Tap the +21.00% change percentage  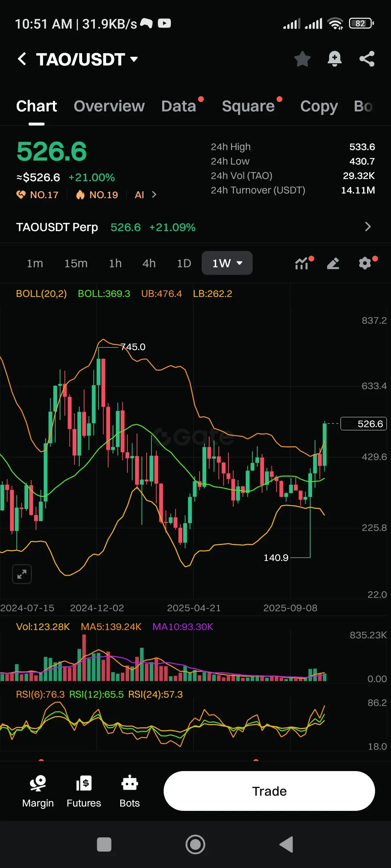[x=92, y=178]
